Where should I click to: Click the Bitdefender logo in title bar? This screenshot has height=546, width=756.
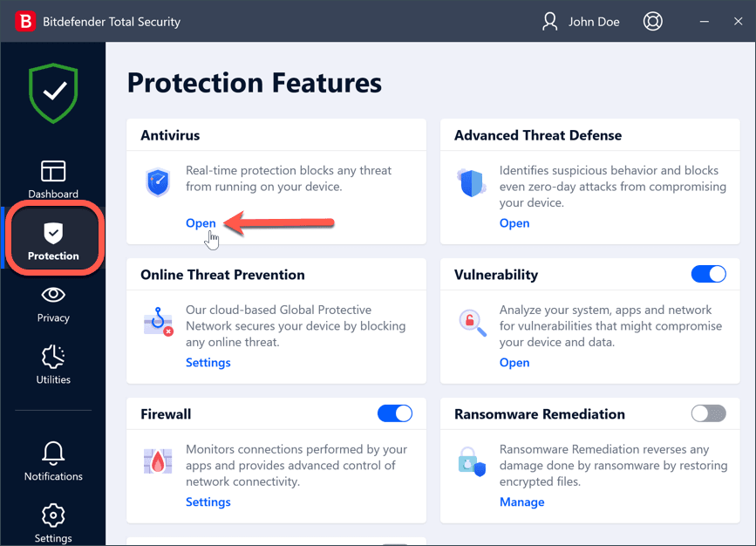(25, 21)
